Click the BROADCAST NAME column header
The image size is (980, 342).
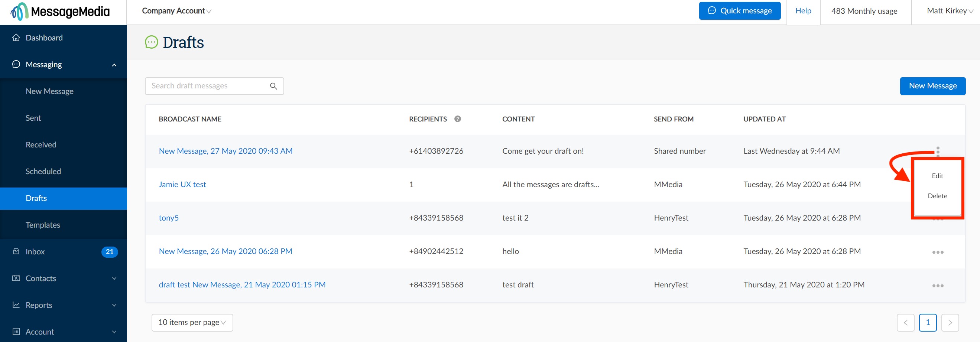[190, 119]
